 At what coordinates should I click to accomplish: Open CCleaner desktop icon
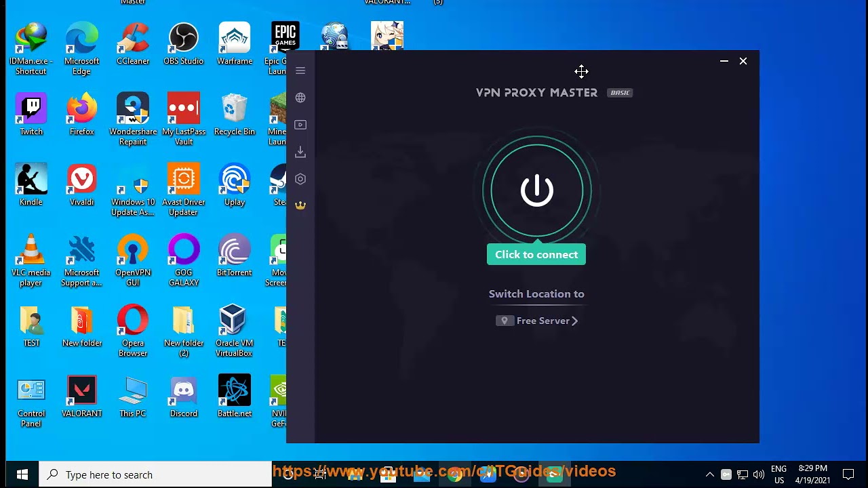point(133,44)
